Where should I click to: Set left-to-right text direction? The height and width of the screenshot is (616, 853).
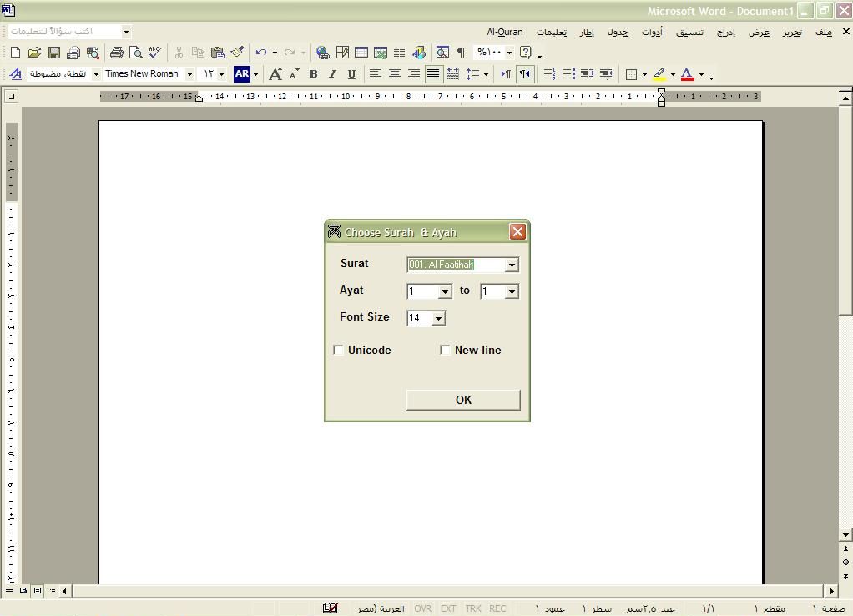point(506,74)
